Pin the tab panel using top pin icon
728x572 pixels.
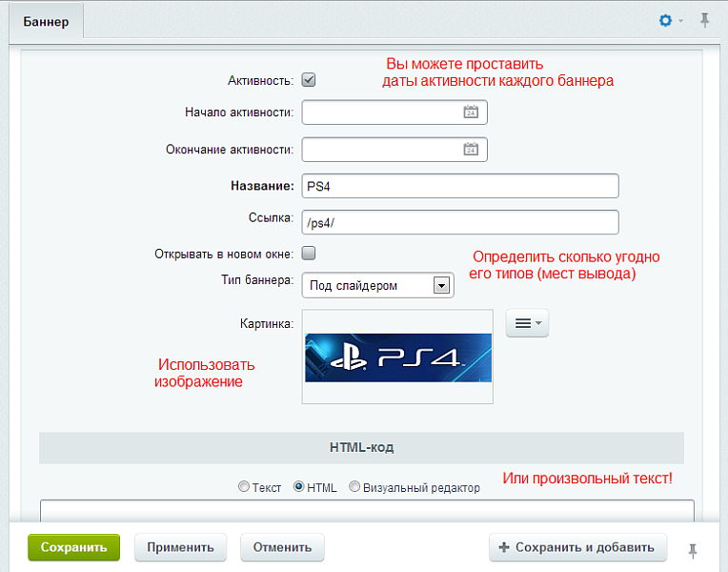click(x=705, y=20)
